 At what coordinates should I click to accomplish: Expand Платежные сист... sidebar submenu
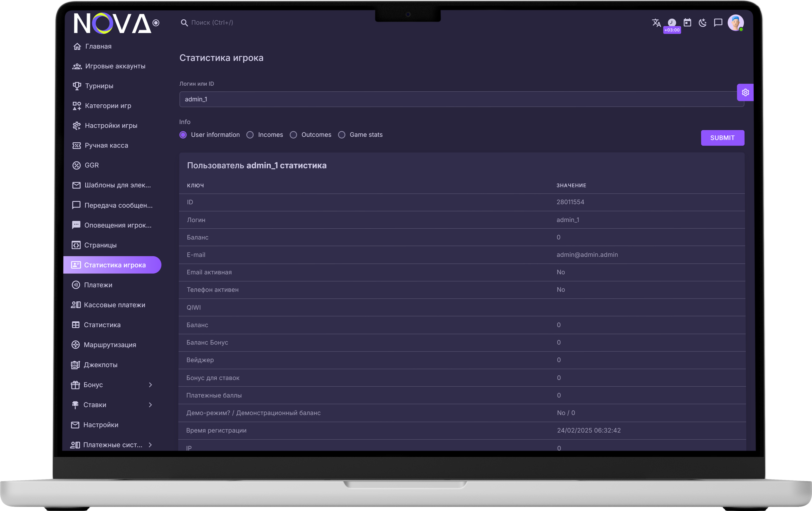point(150,445)
